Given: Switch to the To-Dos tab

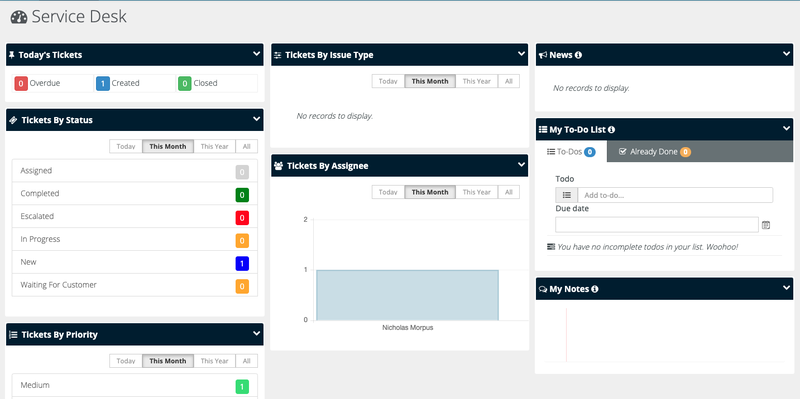Looking at the screenshot, I should (x=571, y=152).
